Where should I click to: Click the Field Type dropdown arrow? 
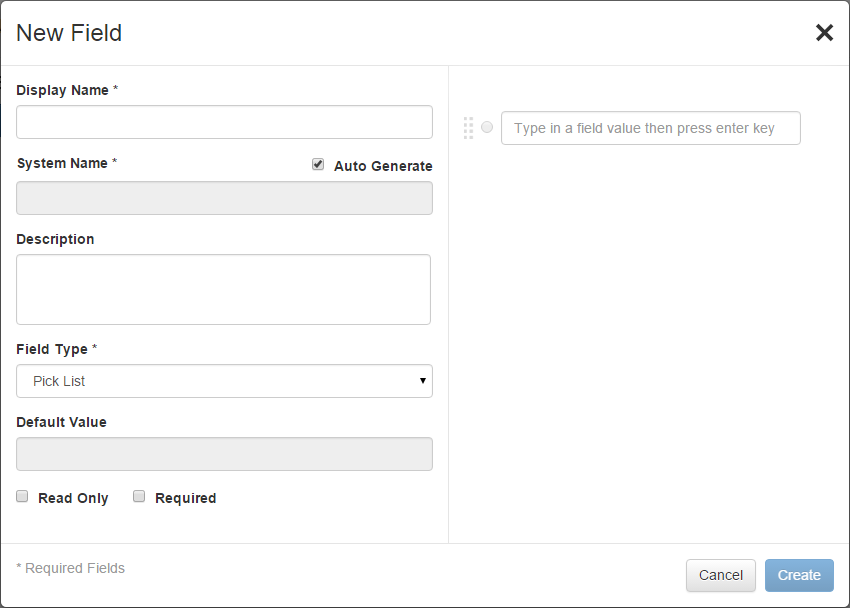[x=423, y=381]
